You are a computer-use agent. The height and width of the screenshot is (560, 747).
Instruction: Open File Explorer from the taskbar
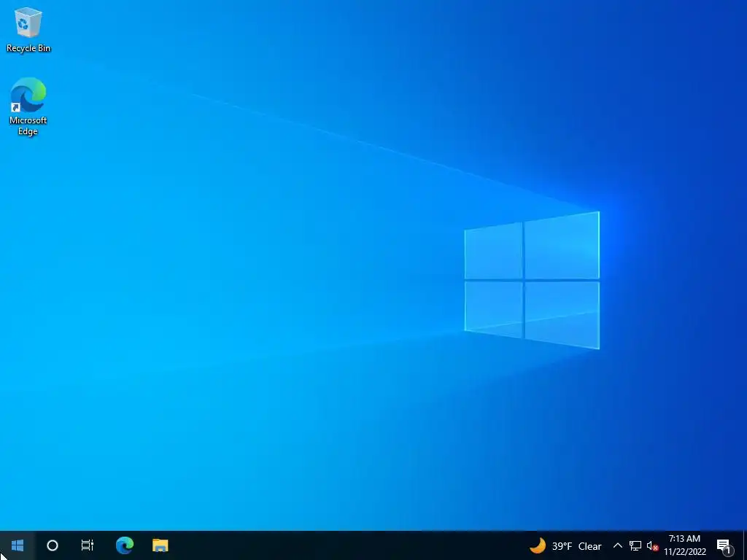point(160,545)
